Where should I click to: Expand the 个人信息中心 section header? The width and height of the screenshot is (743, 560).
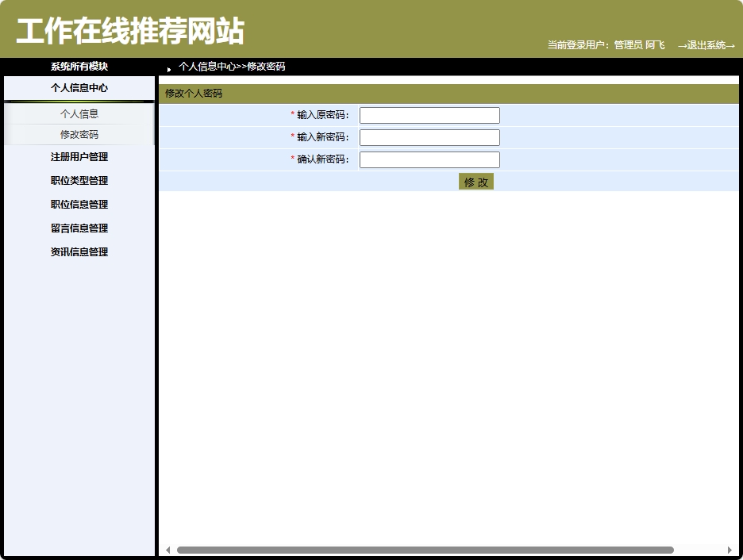click(x=79, y=88)
